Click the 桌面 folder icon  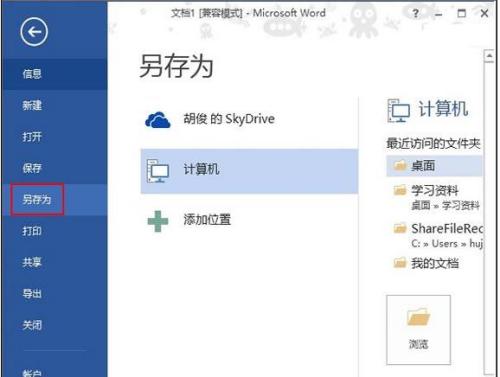click(x=400, y=165)
